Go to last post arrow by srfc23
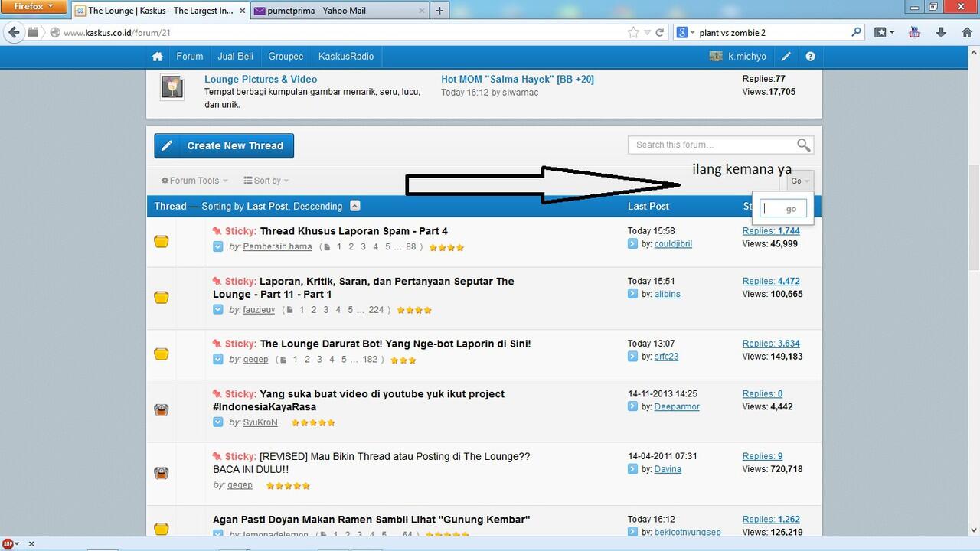 [x=632, y=357]
